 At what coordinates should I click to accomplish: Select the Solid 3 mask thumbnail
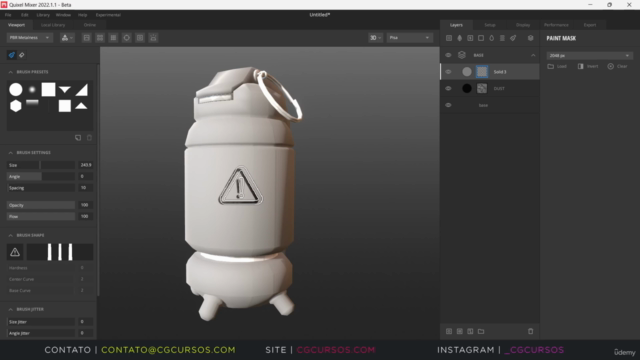(482, 72)
